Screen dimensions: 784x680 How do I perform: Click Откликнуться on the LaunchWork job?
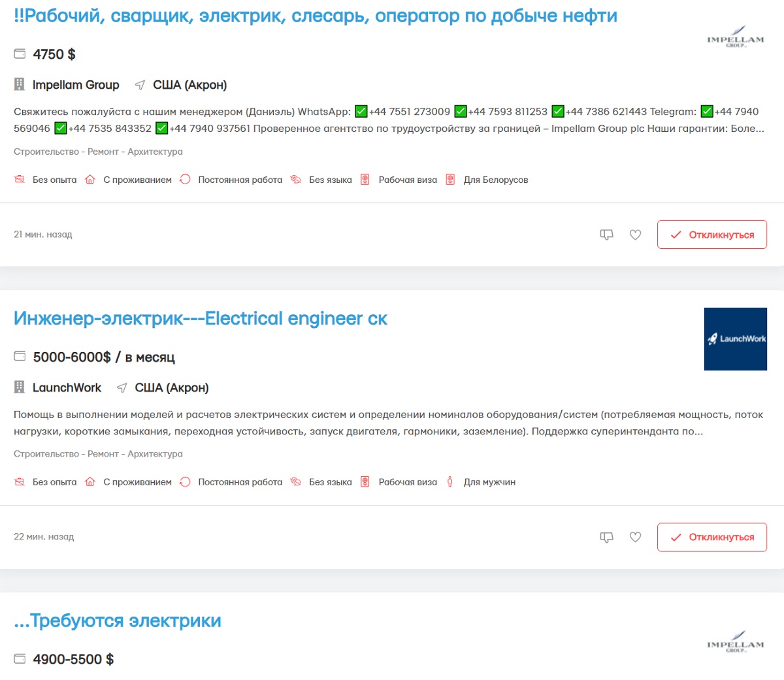pyautogui.click(x=711, y=537)
